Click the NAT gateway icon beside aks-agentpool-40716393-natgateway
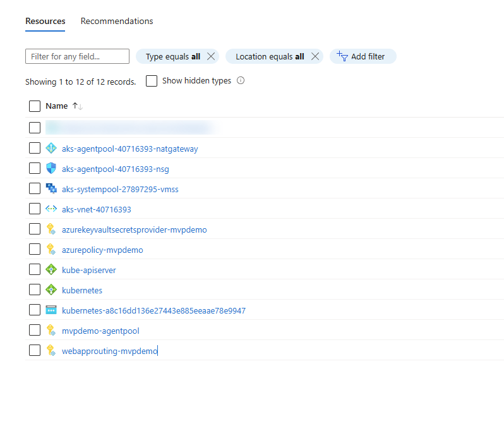This screenshot has height=421, width=504. click(51, 149)
